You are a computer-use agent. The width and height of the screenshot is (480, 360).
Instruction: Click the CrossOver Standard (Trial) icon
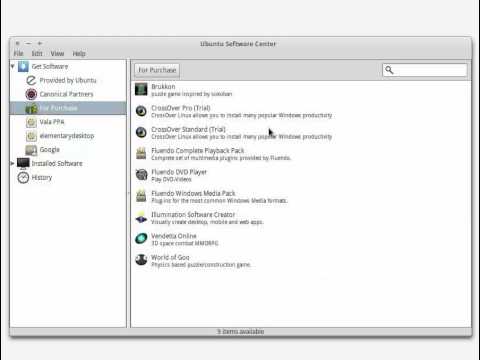point(141,132)
